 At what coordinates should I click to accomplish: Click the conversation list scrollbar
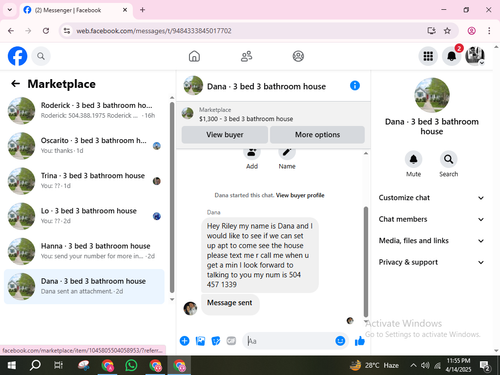pos(172,197)
